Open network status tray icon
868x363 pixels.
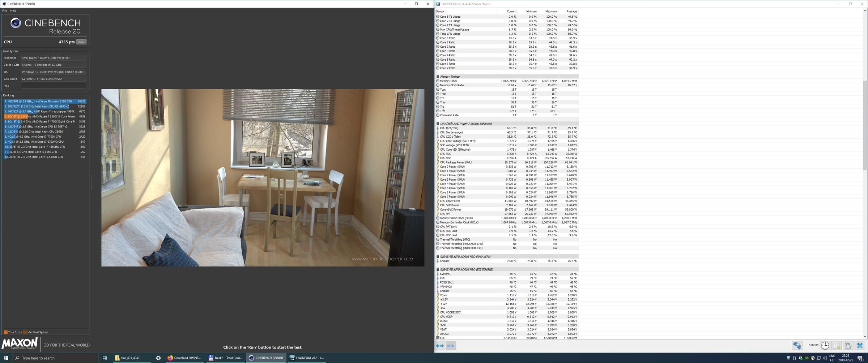click(x=818, y=358)
